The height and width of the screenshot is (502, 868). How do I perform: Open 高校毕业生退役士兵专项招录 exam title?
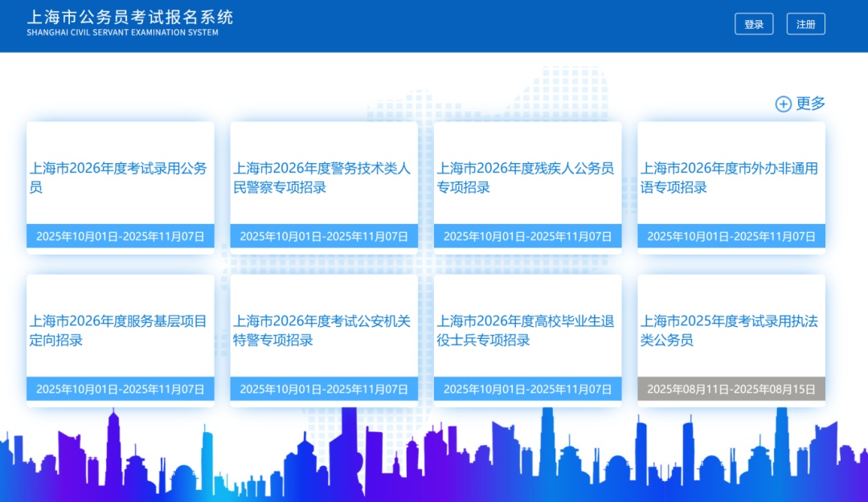pyautogui.click(x=526, y=330)
